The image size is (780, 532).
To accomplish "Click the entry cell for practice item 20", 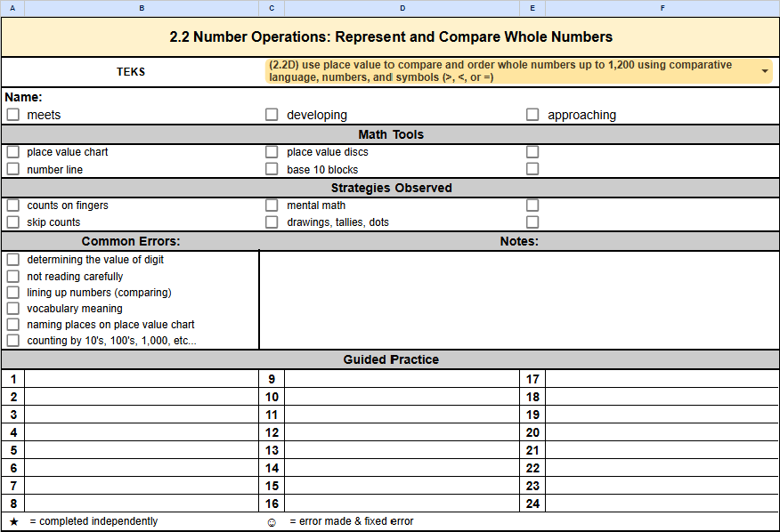I will [x=662, y=432].
